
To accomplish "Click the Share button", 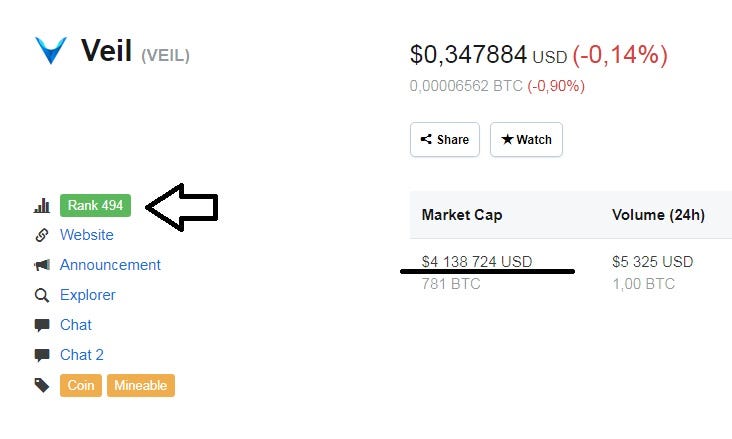I will click(x=445, y=140).
